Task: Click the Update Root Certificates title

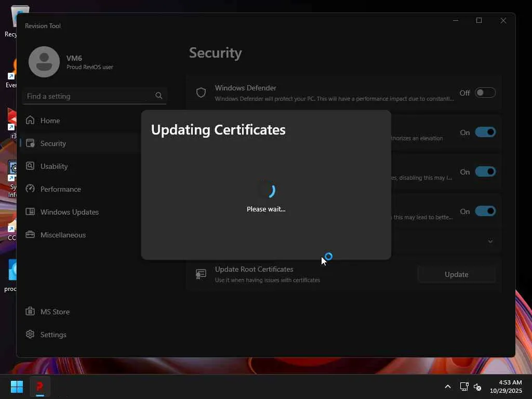Action: (x=254, y=270)
